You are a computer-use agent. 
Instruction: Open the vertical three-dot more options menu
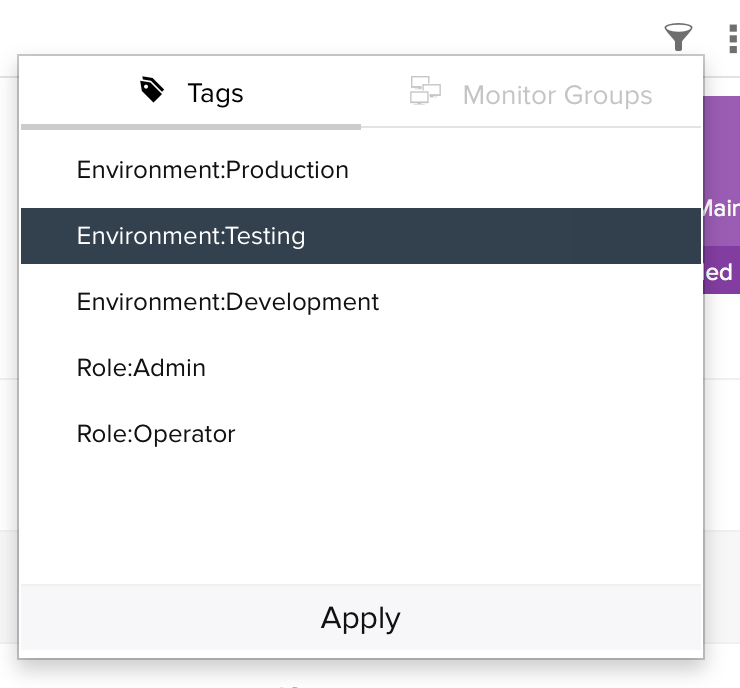tap(733, 38)
